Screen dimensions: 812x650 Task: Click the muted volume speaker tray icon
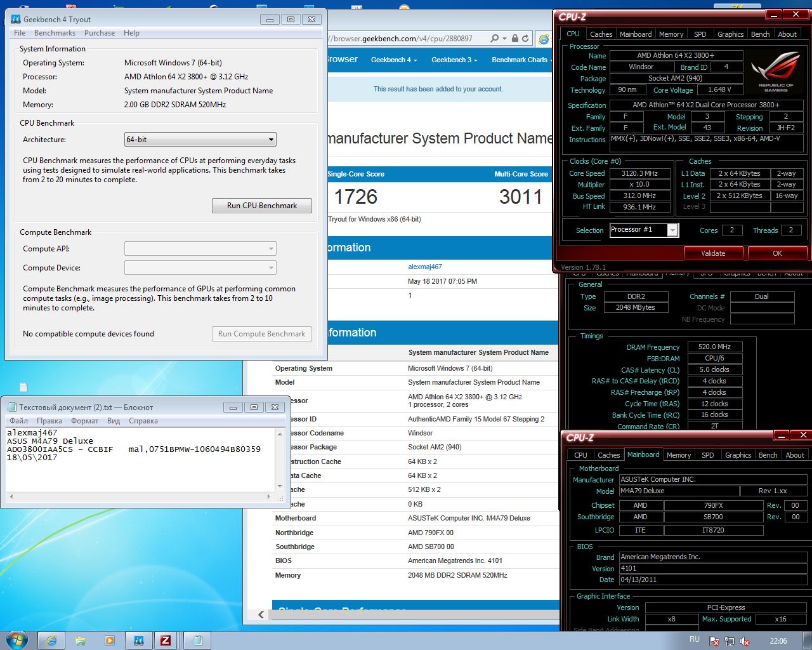point(745,641)
